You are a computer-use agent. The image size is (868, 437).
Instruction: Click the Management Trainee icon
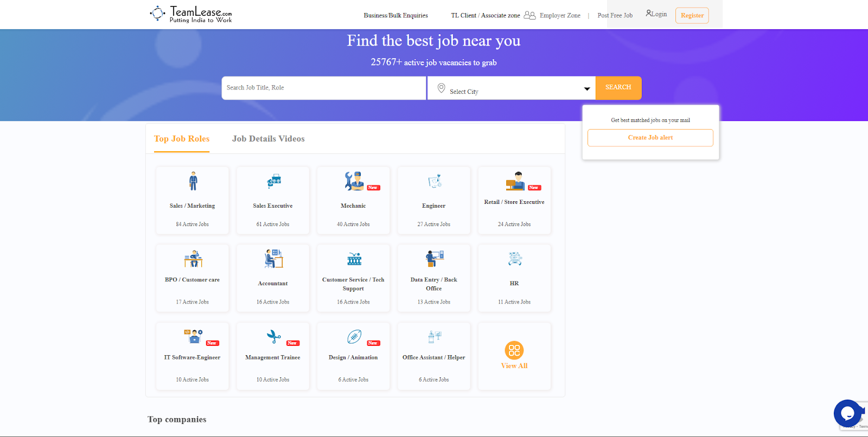[274, 337]
